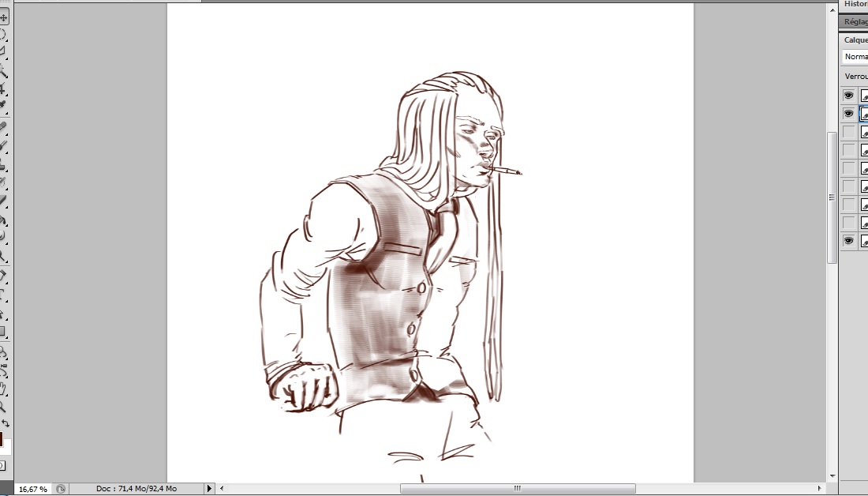Click the dark brown foreground color swatch
This screenshot has width=868, height=496.
pos(2,438)
